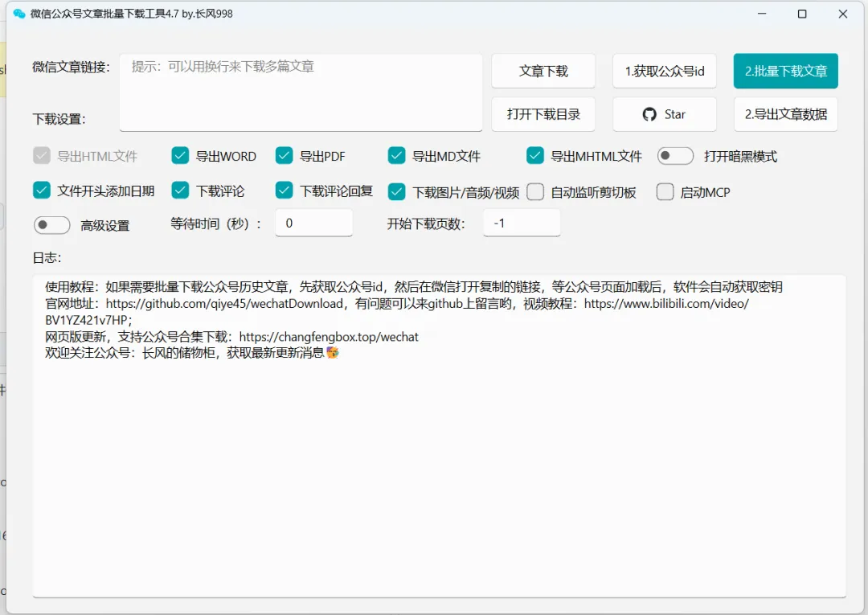Turn on the 打开暗黑模式 switch
Screen dimensions: 868x615
(675, 156)
